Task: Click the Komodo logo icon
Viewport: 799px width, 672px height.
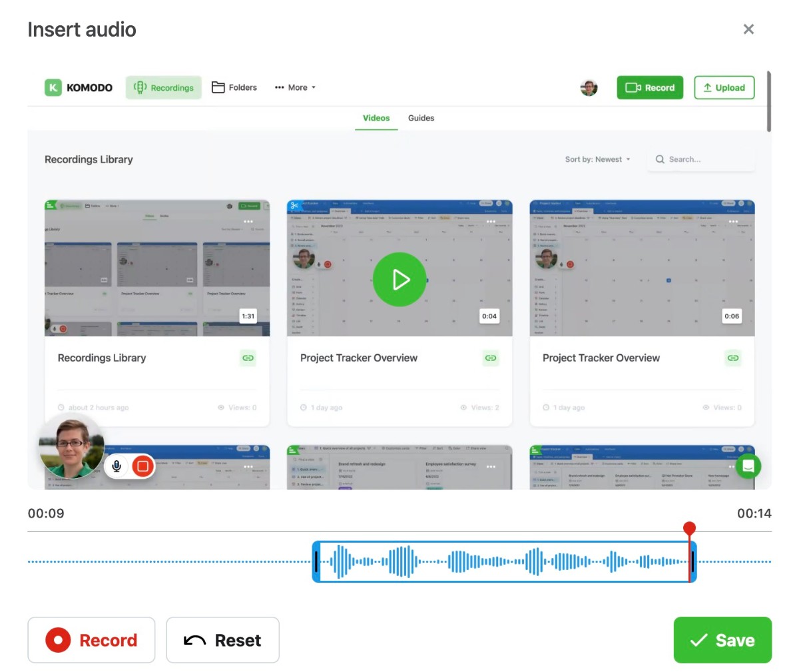Action: [53, 87]
